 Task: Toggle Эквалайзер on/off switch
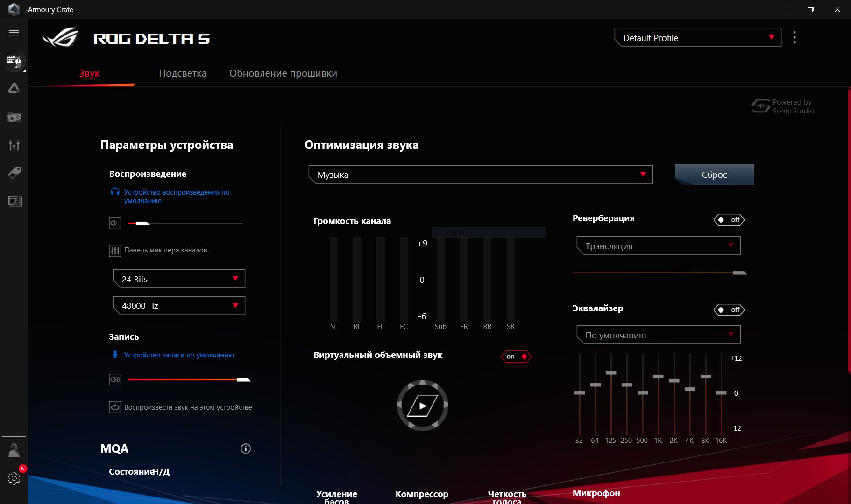coord(729,310)
